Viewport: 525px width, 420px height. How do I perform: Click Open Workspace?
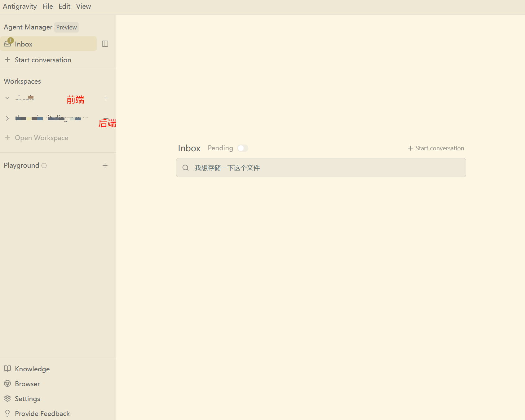(x=42, y=138)
